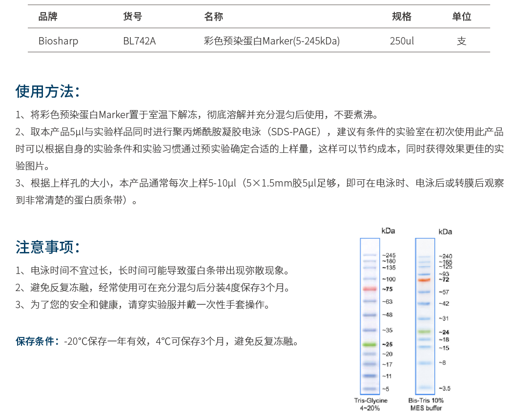The image size is (512, 420).
Task: Select the left kDa column label
Action: [x=388, y=231]
